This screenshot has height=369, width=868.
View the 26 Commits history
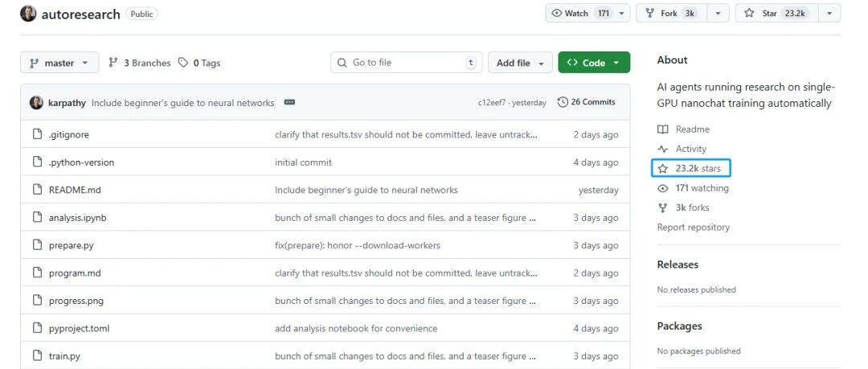pos(586,102)
